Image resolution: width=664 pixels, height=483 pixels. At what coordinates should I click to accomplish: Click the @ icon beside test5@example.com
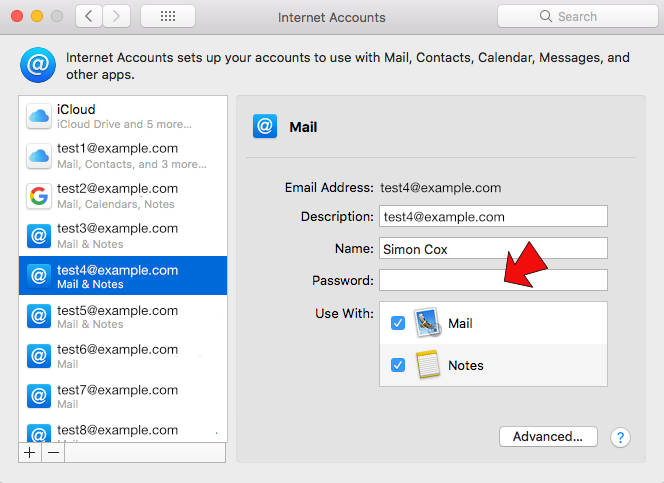(39, 316)
